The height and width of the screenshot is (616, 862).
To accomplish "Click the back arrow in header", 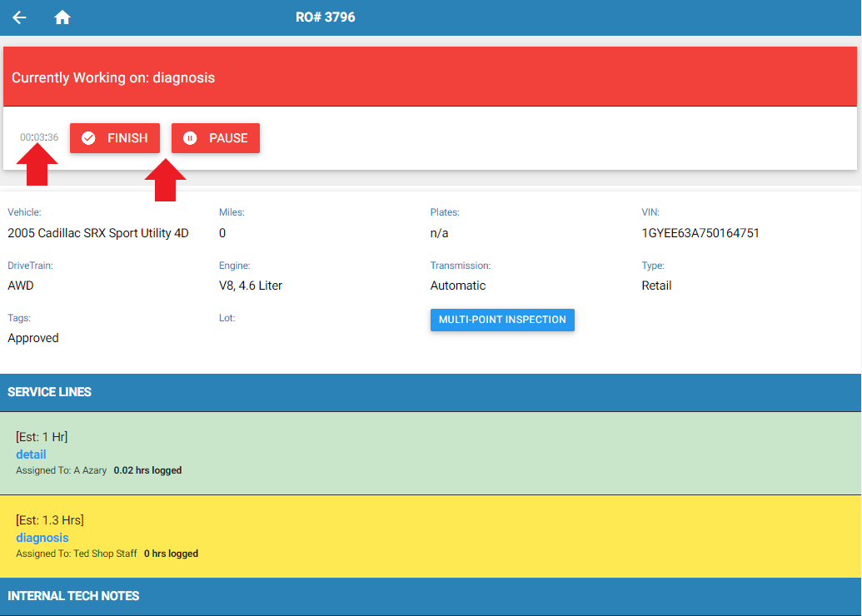I will [x=19, y=17].
